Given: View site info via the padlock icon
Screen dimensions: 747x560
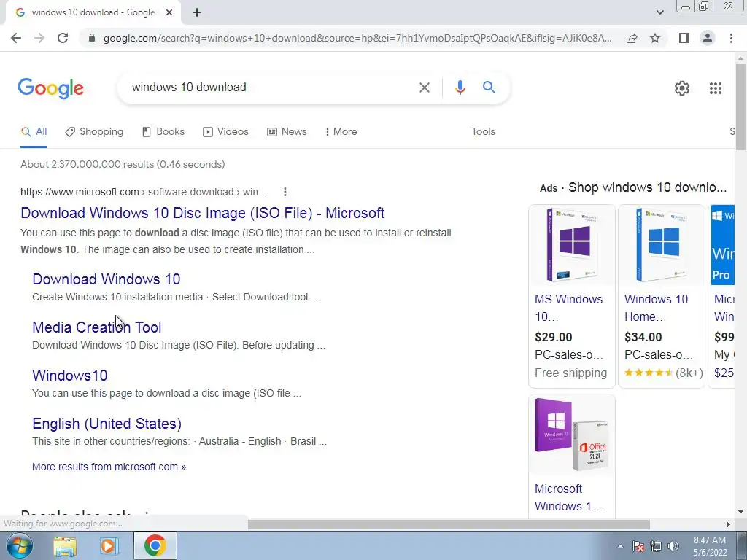Looking at the screenshot, I should [92, 38].
